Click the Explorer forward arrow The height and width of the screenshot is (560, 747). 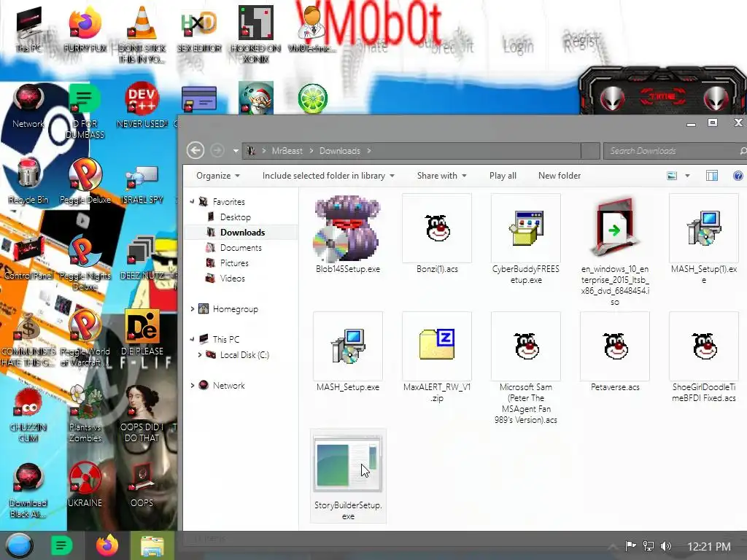(217, 150)
